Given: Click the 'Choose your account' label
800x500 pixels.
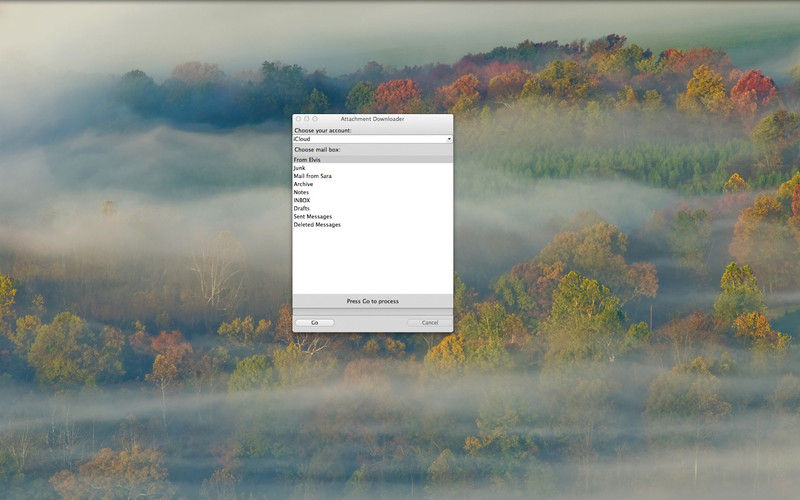Looking at the screenshot, I should [x=322, y=130].
